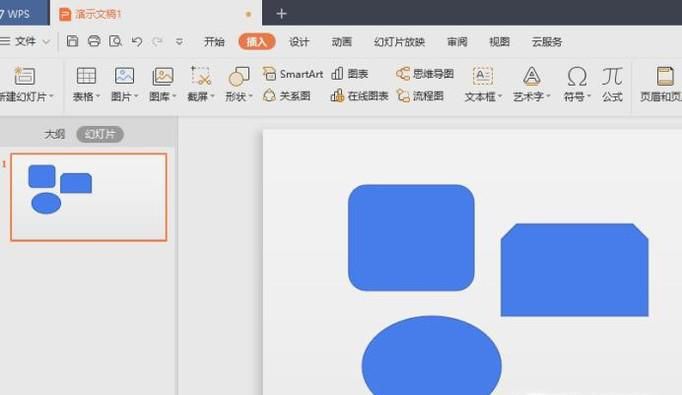Expand the 文本框 dropdown arrow
682x395 pixels.
click(500, 96)
